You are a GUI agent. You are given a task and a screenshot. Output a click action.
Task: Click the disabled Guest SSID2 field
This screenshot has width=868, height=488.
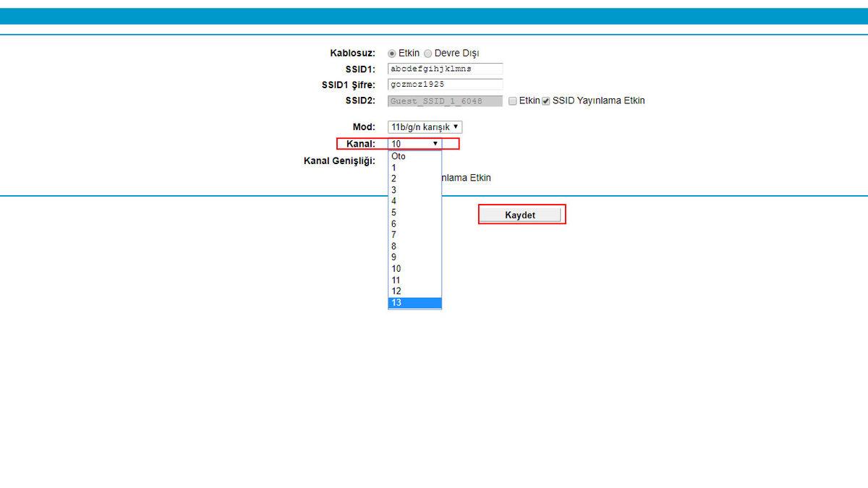click(x=445, y=101)
